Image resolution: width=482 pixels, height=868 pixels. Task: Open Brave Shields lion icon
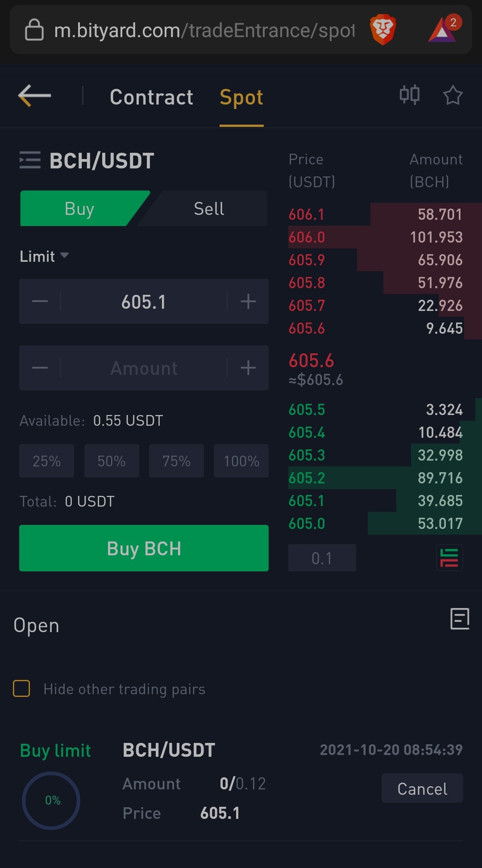pyautogui.click(x=383, y=30)
